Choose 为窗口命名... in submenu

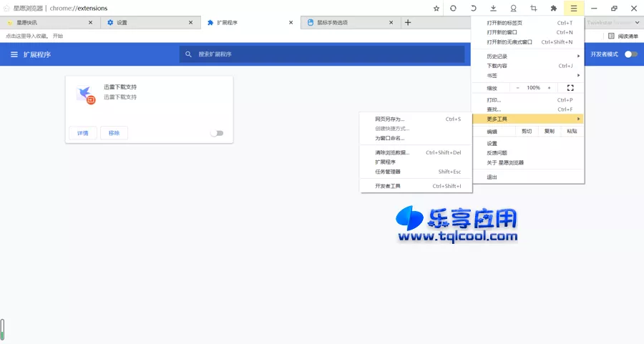pos(416,138)
